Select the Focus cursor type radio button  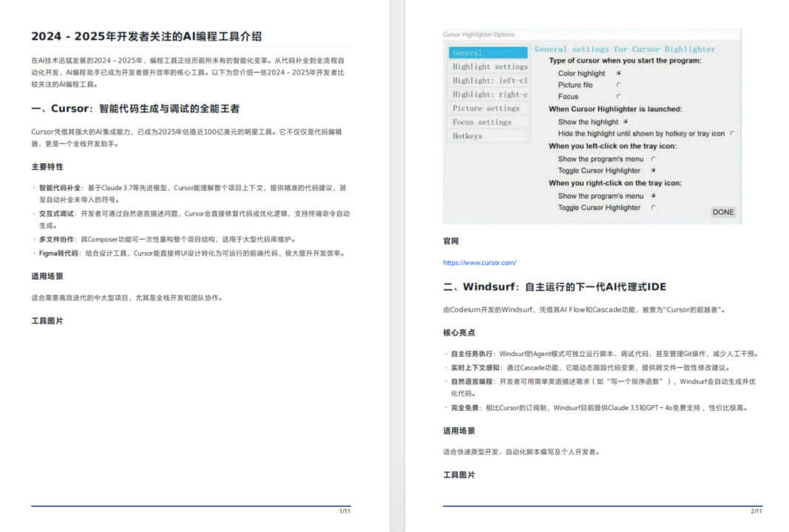click(618, 97)
